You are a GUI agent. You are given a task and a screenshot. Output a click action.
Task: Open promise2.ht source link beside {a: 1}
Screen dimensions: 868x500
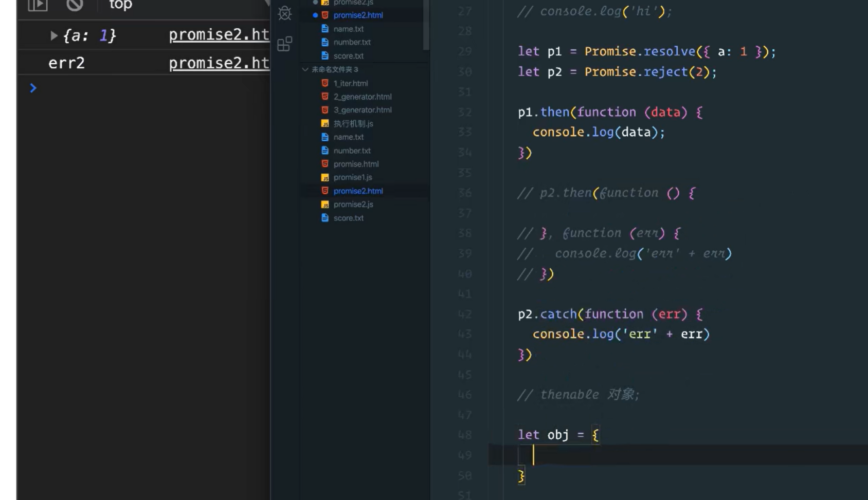coord(219,34)
